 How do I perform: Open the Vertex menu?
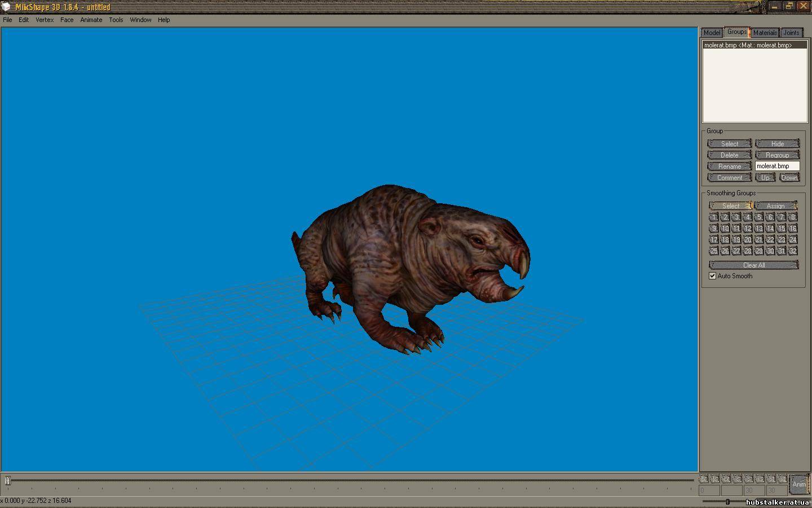pos(45,20)
